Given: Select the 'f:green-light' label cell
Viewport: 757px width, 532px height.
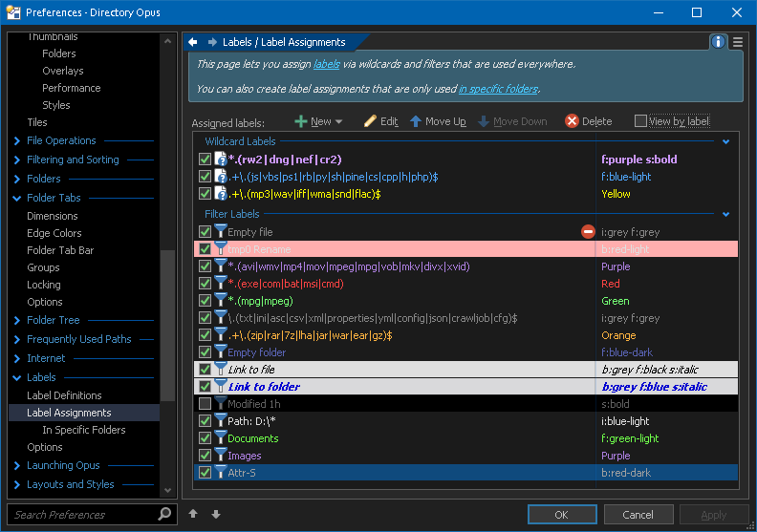Looking at the screenshot, I should 666,438.
